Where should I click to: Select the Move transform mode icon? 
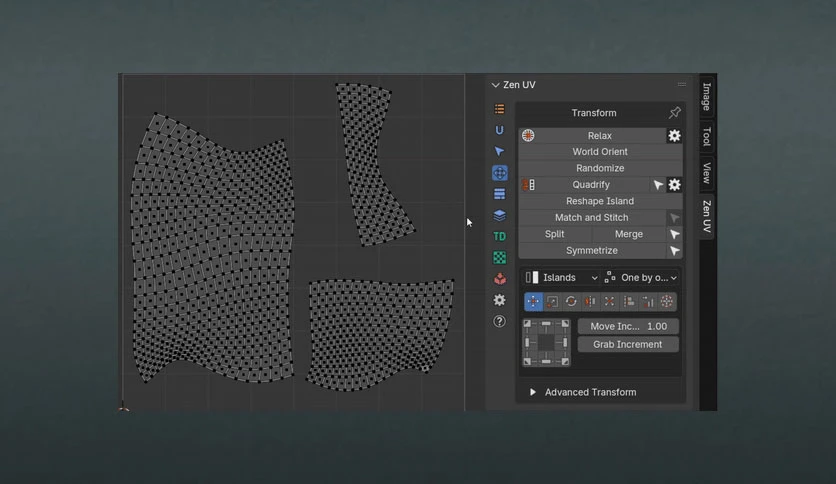click(533, 302)
